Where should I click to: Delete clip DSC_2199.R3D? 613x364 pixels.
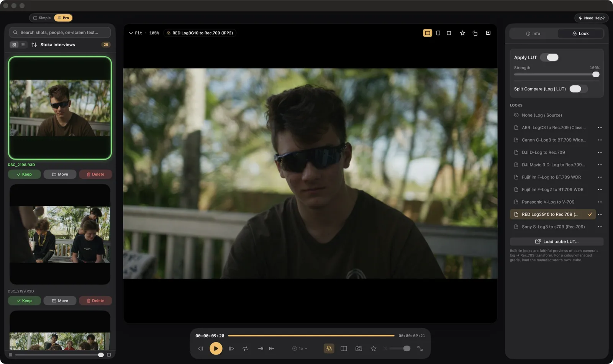click(x=95, y=301)
